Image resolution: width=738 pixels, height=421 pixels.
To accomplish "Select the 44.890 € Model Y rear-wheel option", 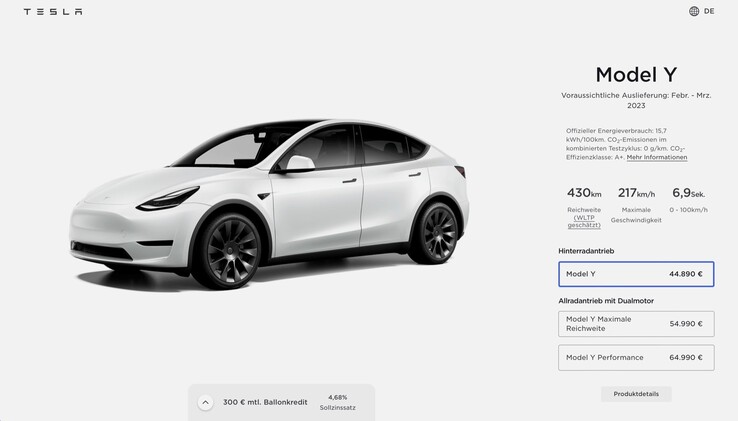I will (x=636, y=274).
